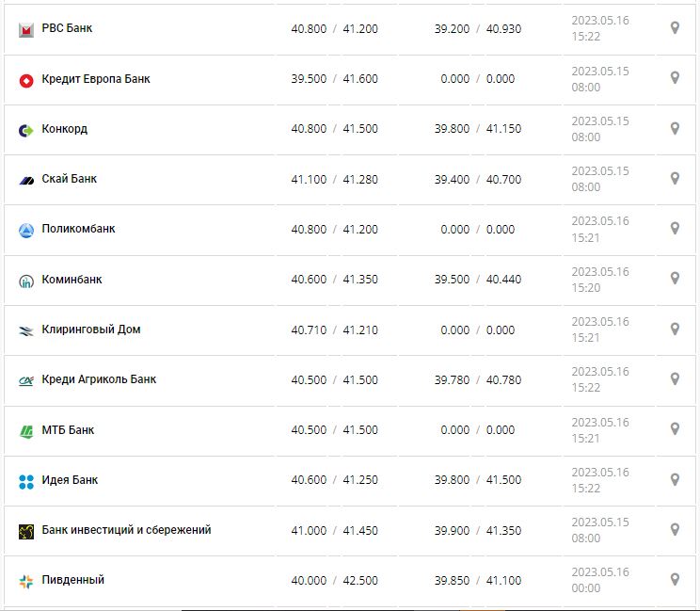Open Банк инвестиций и сбережений page
This screenshot has height=611, width=700.
pyautogui.click(x=126, y=530)
